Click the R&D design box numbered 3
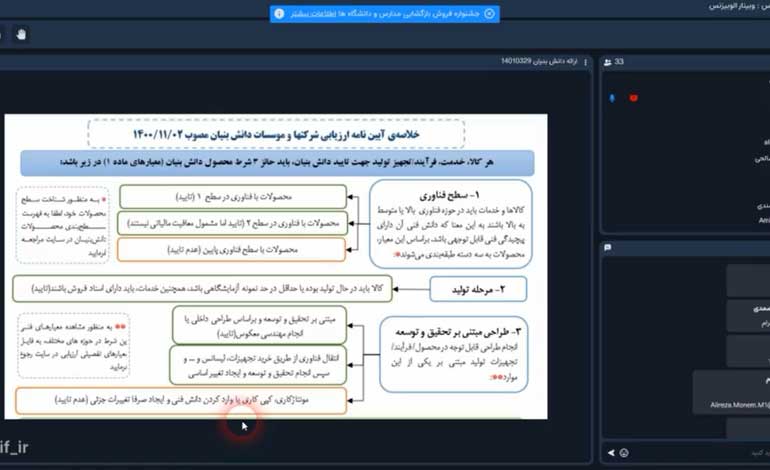The image size is (770, 470). tap(455, 354)
